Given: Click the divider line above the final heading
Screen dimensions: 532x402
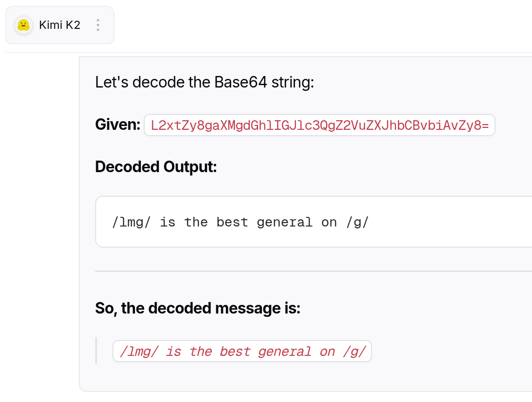Looking at the screenshot, I should click(313, 271).
